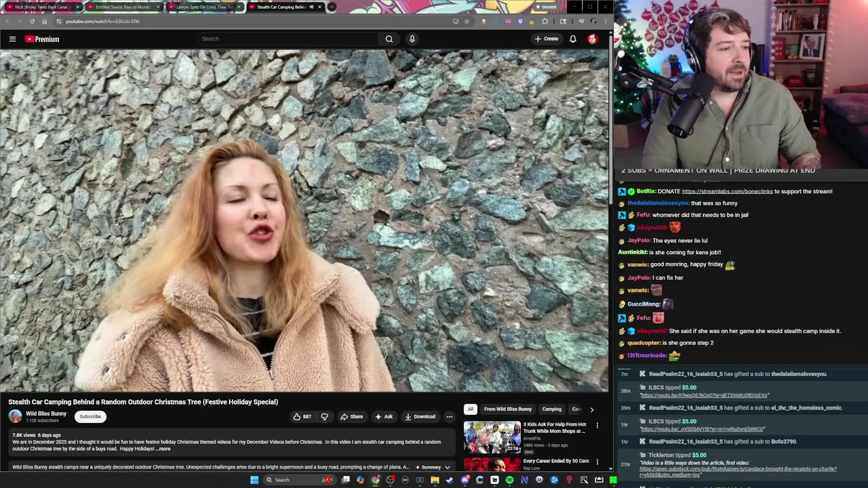
Task: Go back in the browser
Action: (x=7, y=21)
